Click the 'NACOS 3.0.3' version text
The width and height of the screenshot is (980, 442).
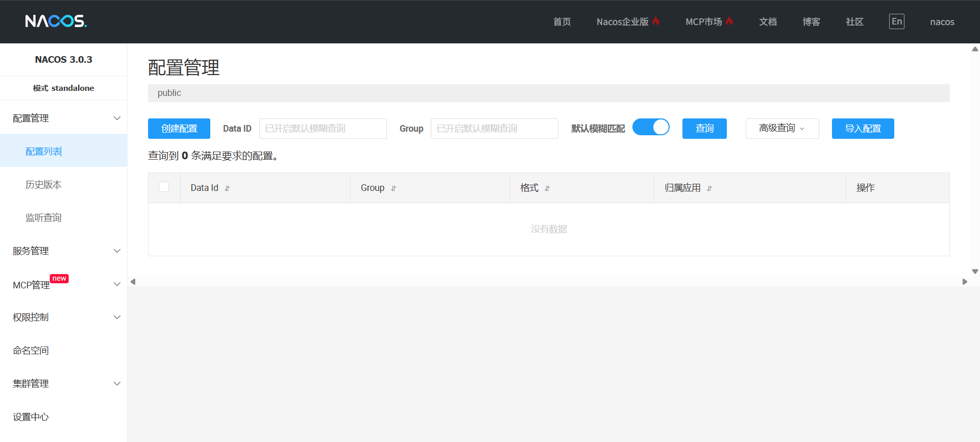click(64, 60)
